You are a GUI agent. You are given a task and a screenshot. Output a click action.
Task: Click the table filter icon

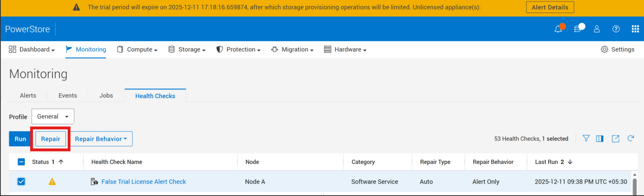pyautogui.click(x=586, y=138)
